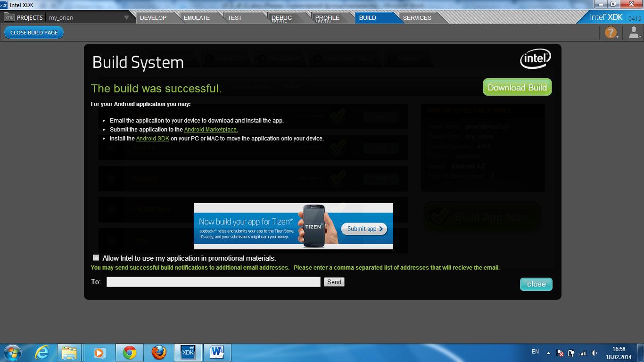Click the Intel logo in dialog
This screenshot has width=644, height=362.
coord(536,59)
